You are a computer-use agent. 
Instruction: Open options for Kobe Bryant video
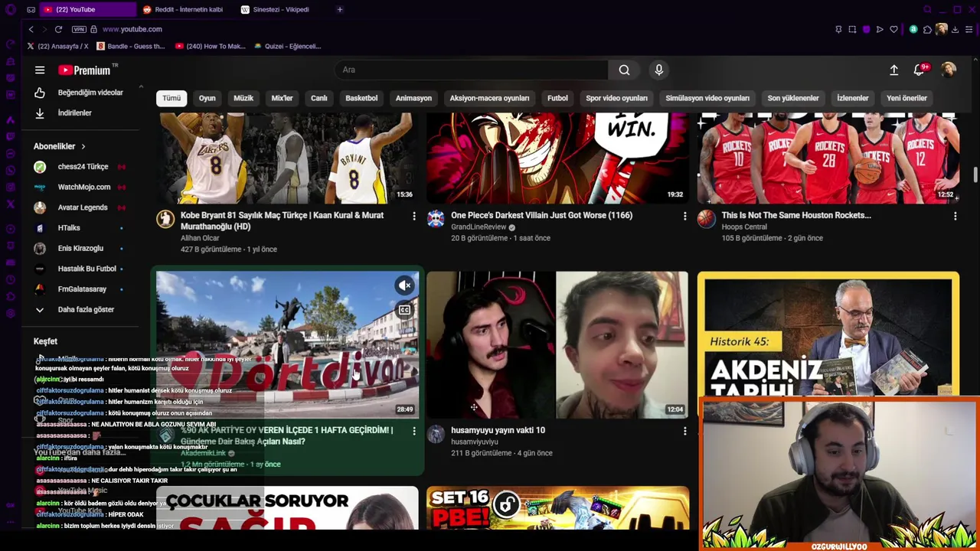click(414, 217)
